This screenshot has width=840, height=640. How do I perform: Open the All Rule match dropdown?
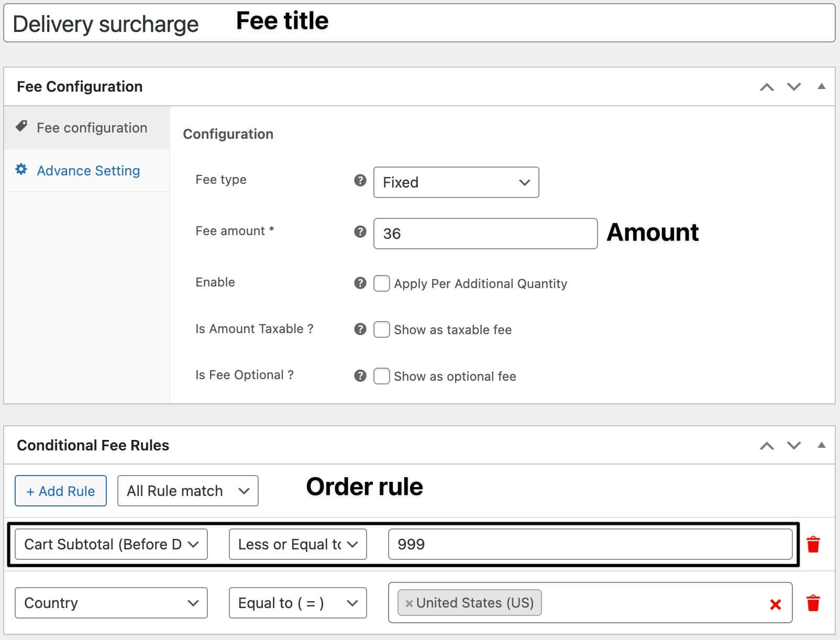point(187,491)
